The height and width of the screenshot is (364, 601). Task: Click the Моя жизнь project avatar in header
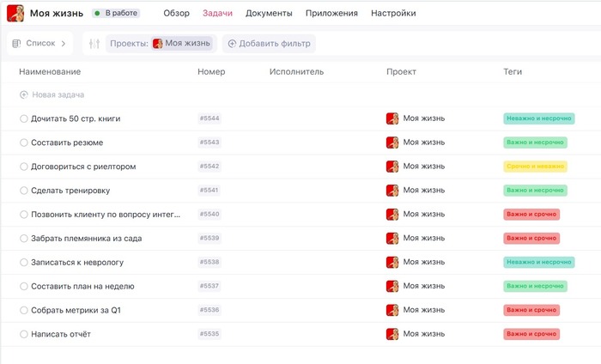tap(15, 14)
